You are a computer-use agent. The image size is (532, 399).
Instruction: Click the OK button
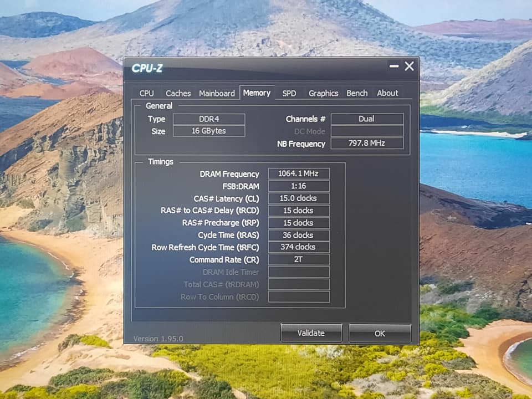pos(380,334)
